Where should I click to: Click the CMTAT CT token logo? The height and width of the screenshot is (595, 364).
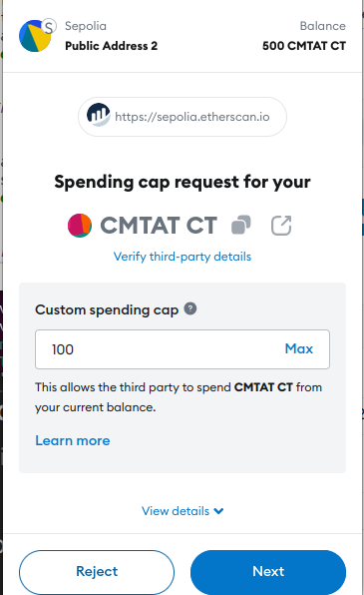coord(80,226)
